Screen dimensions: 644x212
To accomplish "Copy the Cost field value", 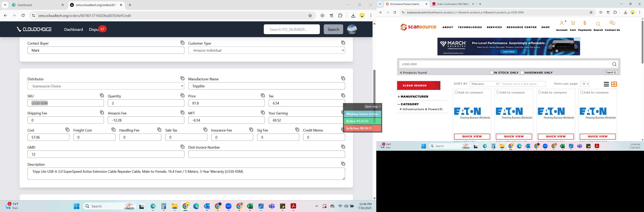I will (67, 129).
